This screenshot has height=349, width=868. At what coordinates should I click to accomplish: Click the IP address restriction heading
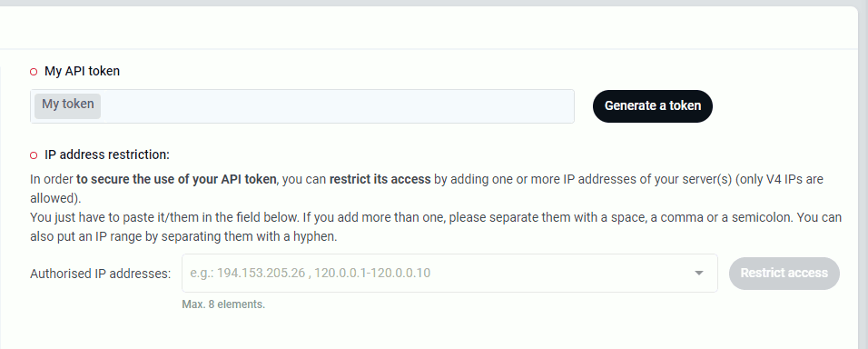point(107,155)
